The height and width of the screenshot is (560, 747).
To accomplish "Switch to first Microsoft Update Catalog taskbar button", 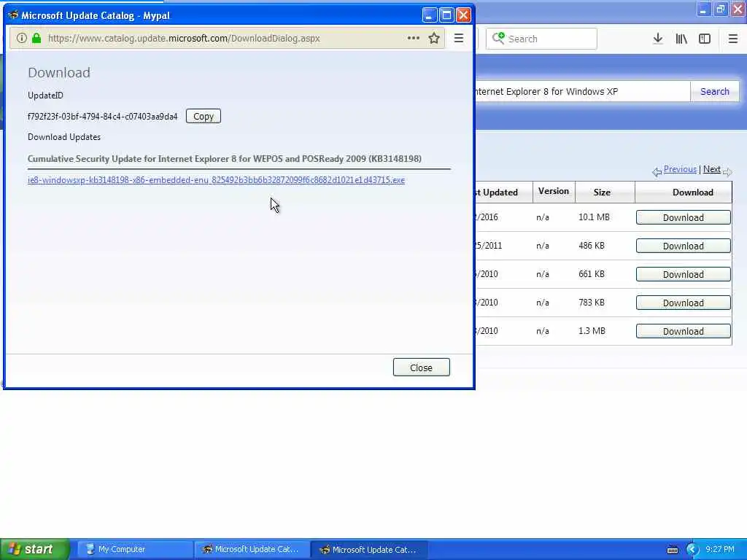I will tap(252, 549).
